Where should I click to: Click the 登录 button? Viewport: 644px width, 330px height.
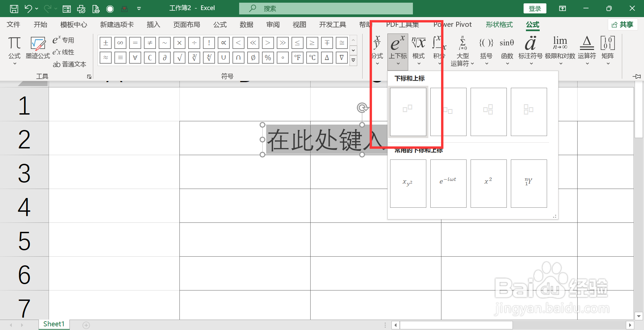click(x=535, y=8)
